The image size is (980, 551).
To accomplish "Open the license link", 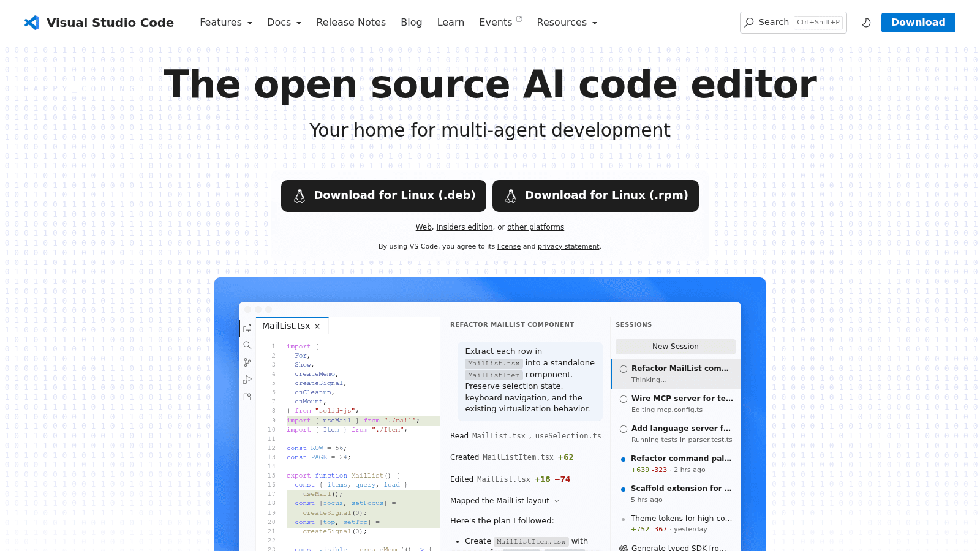I will coord(509,247).
